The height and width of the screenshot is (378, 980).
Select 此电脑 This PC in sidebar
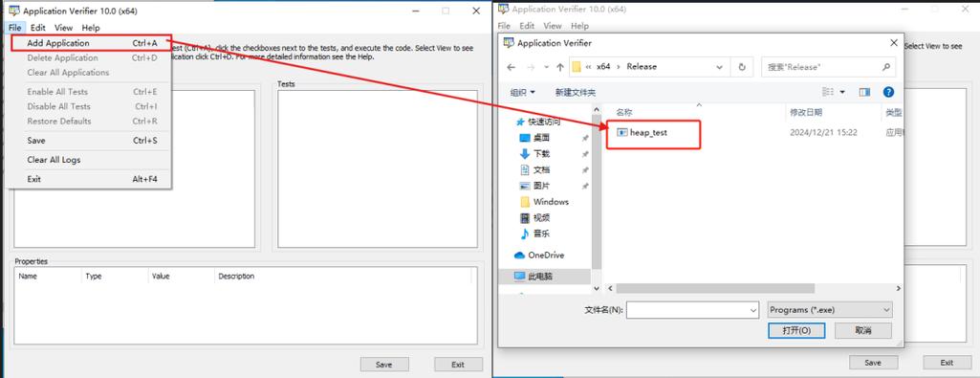[534, 276]
